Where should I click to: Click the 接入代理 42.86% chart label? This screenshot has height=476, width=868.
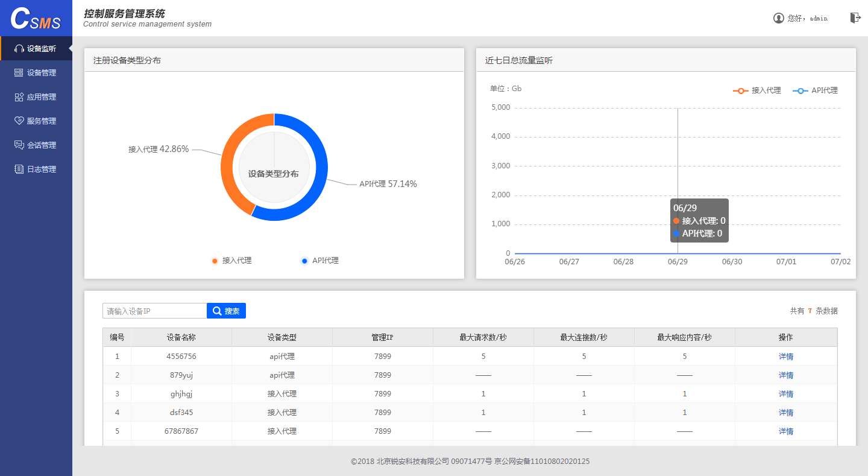(x=159, y=149)
